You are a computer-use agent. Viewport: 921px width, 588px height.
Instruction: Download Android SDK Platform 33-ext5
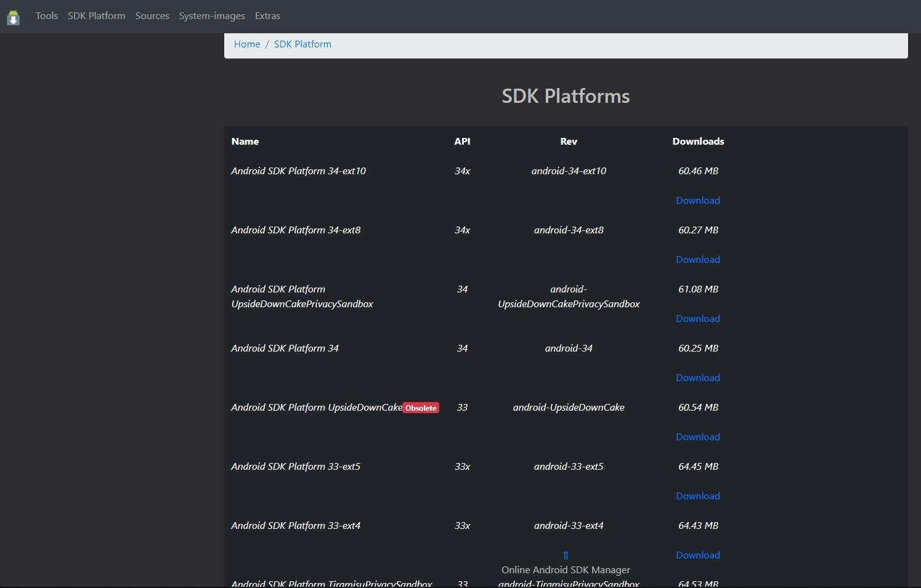698,496
